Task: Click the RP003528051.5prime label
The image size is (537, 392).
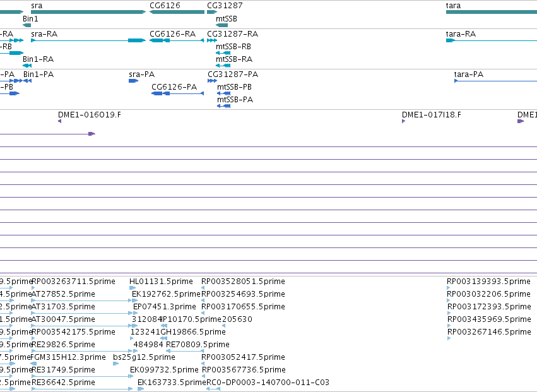Action: coord(243,282)
